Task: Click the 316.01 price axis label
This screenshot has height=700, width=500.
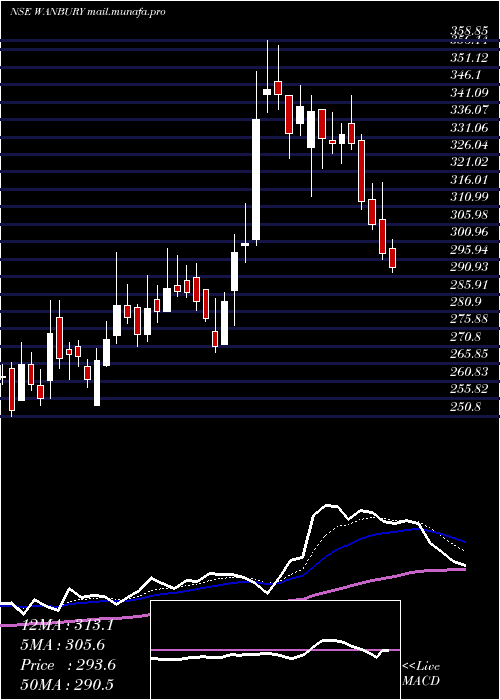Action: tap(468, 179)
